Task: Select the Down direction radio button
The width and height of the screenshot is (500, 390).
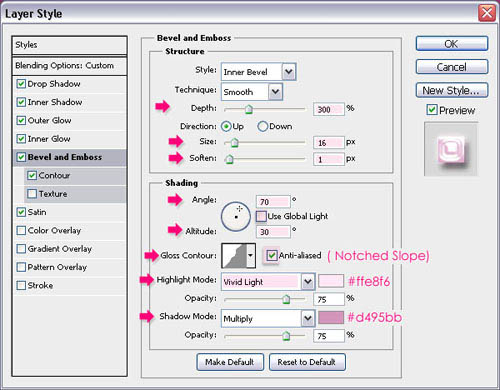Action: click(x=263, y=126)
